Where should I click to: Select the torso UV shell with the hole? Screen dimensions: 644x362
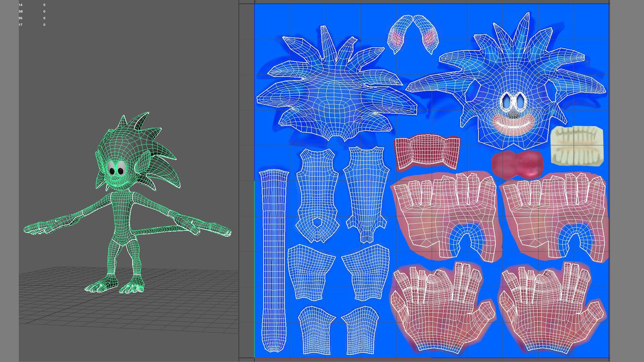click(317, 195)
